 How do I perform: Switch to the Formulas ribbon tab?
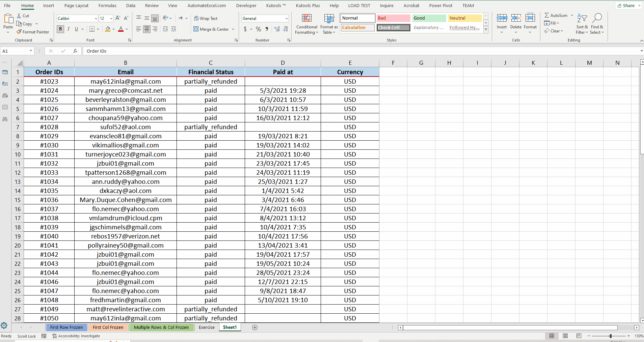[x=107, y=5]
